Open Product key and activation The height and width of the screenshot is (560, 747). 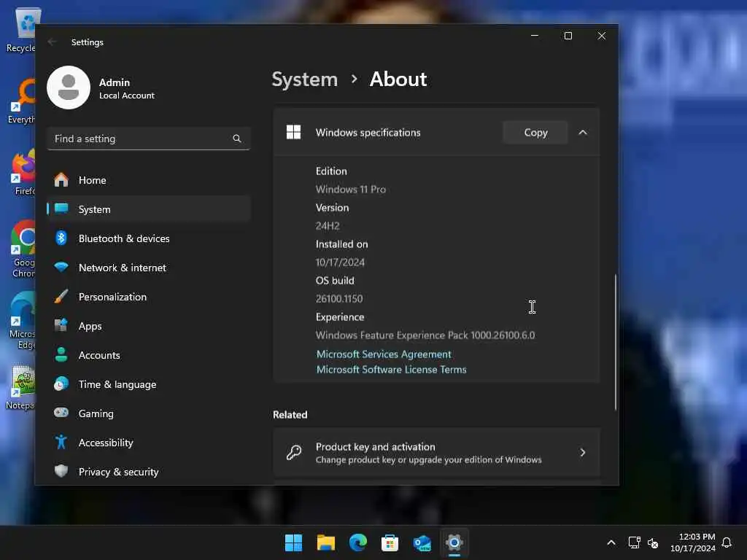tap(436, 452)
